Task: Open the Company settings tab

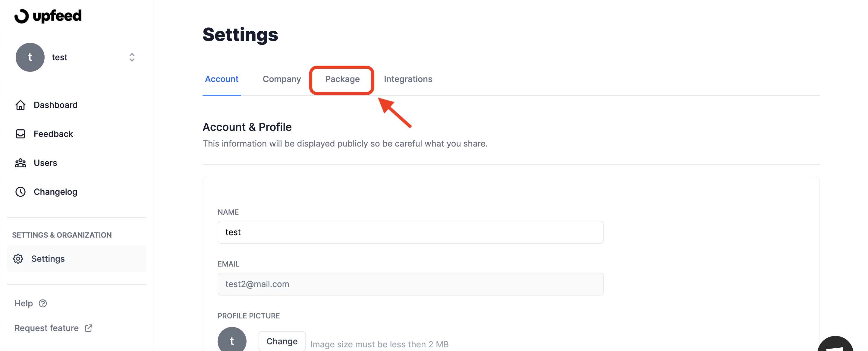Action: pyautogui.click(x=282, y=79)
